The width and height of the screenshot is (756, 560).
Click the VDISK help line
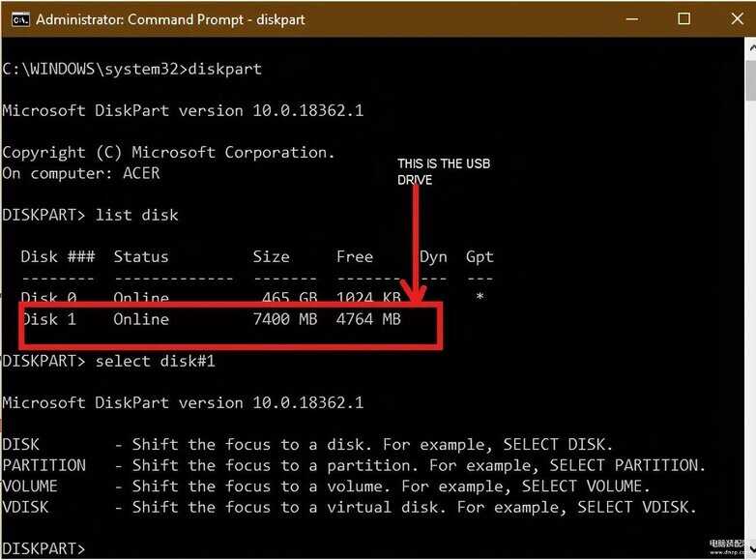click(349, 508)
